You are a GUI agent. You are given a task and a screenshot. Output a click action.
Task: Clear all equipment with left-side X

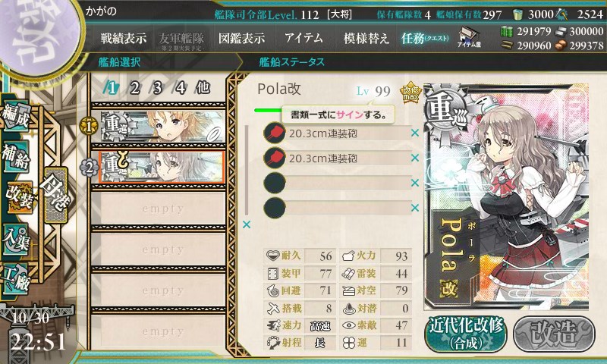(246, 224)
